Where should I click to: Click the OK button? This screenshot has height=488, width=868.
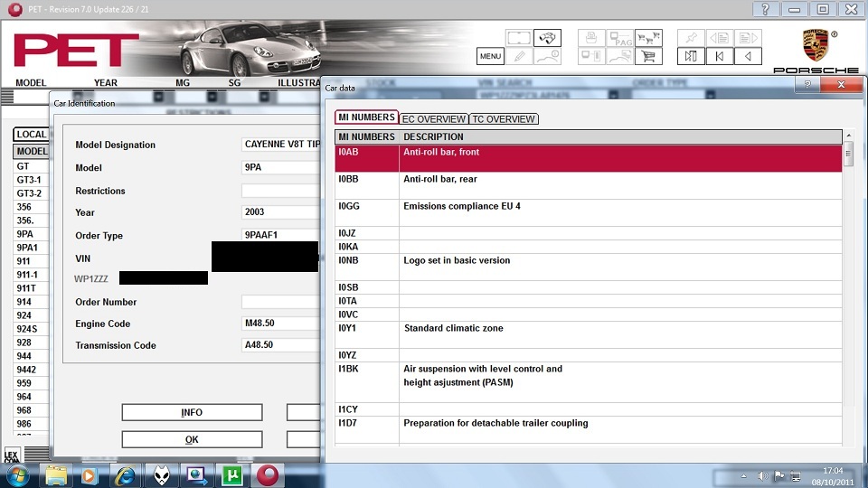click(x=192, y=439)
